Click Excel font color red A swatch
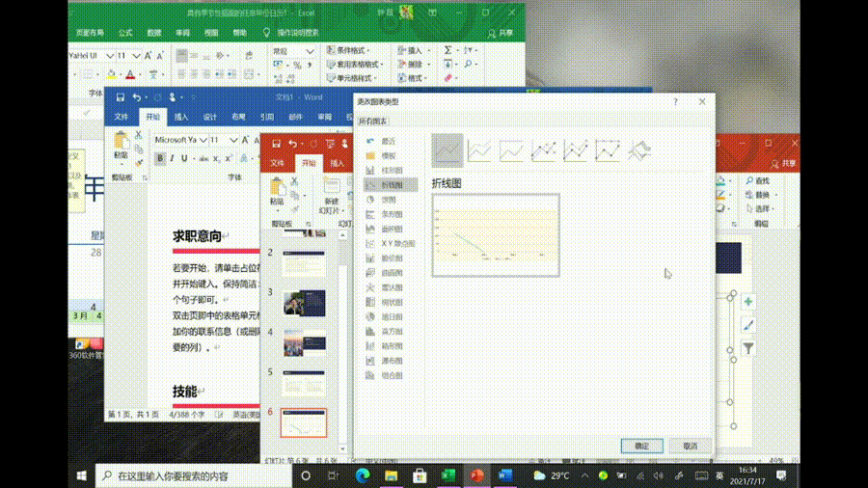The image size is (868, 488). click(130, 74)
